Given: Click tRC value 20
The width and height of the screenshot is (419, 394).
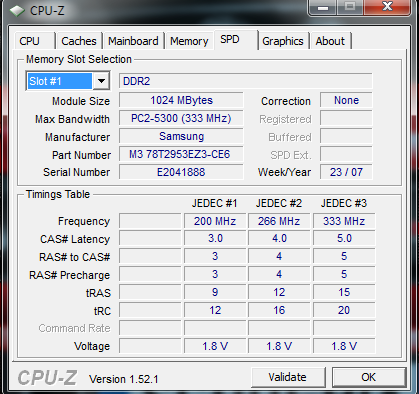Looking at the screenshot, I should tap(344, 310).
